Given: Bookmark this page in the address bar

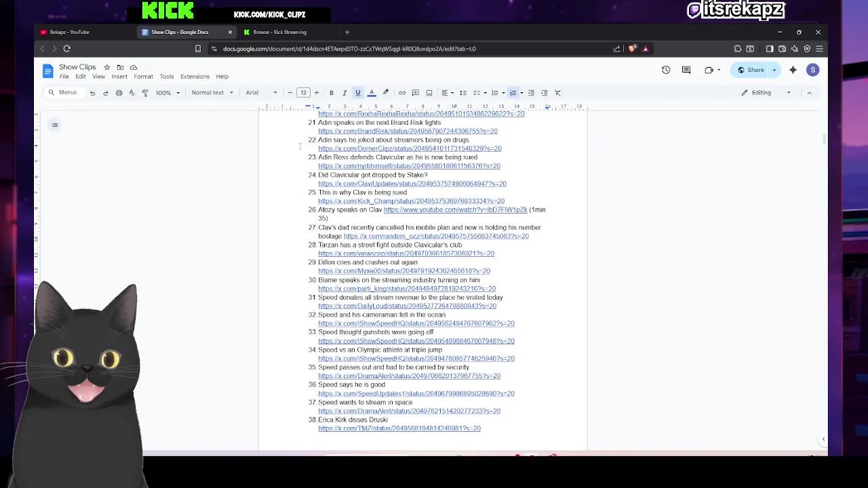Looking at the screenshot, I should (x=197, y=49).
